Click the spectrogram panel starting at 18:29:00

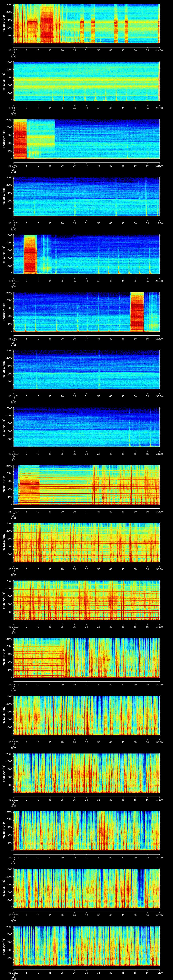click(86, 369)
